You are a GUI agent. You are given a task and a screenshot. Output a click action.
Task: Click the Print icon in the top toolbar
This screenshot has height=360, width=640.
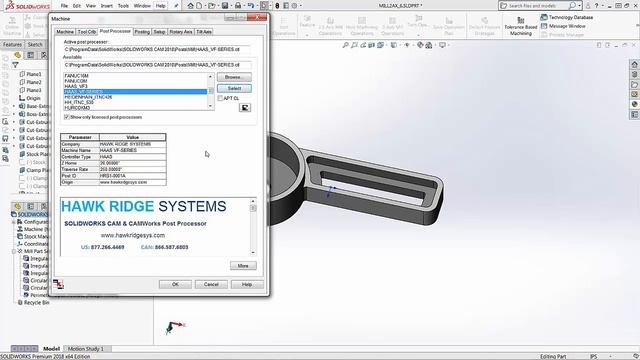click(238, 6)
